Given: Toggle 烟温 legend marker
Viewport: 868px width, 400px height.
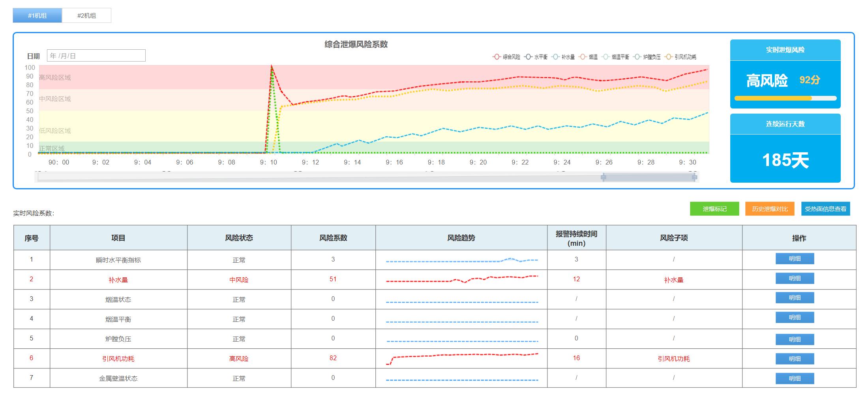Looking at the screenshot, I should point(588,57).
